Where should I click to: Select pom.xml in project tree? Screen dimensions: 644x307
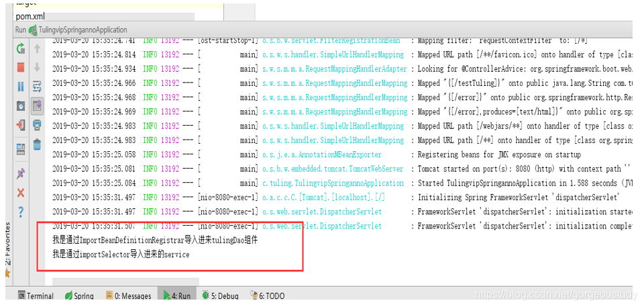click(30, 17)
